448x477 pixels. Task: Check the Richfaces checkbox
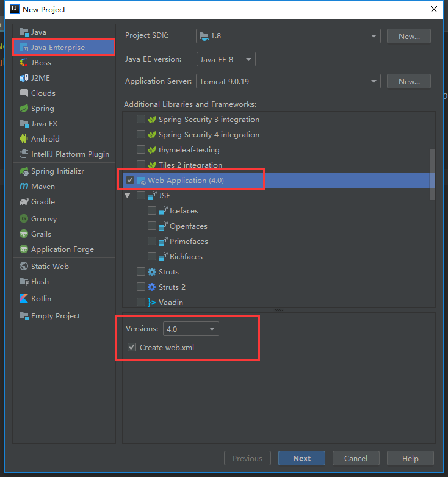pyautogui.click(x=152, y=256)
